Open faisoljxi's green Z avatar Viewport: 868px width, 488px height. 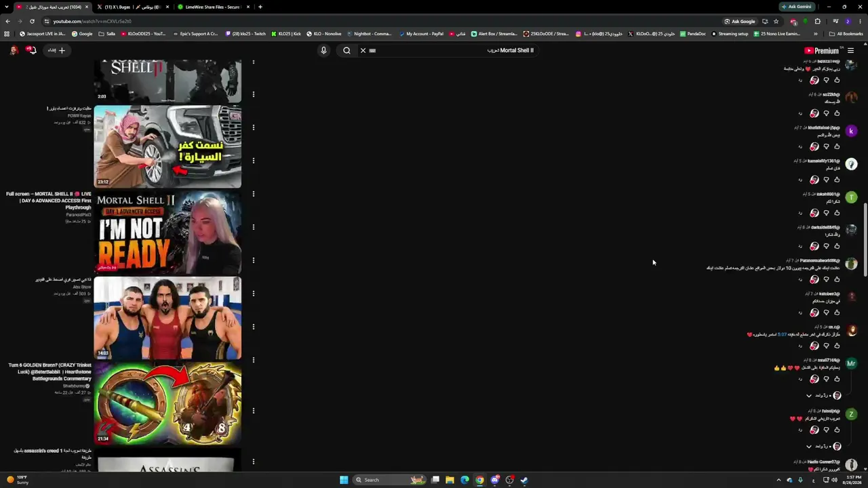[x=851, y=414]
